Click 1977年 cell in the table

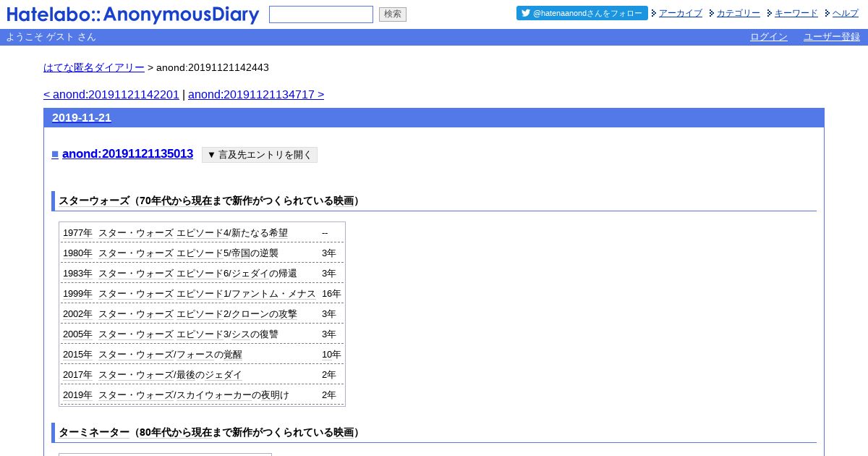tap(78, 233)
